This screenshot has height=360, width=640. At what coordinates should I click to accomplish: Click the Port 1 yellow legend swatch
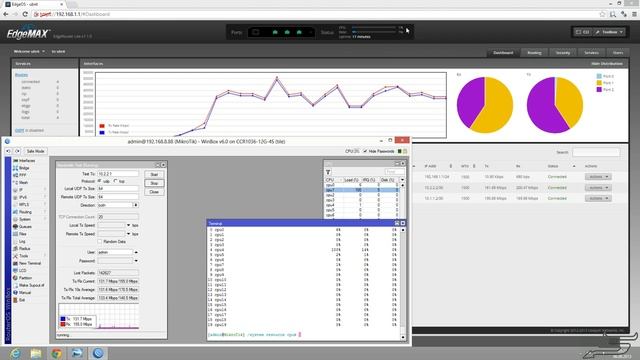pos(599,83)
